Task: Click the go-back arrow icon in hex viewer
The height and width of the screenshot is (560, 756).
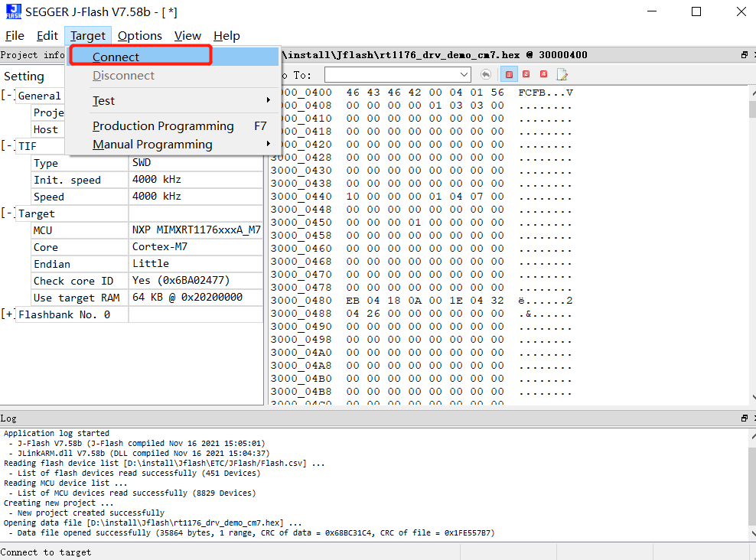Action: click(486, 74)
